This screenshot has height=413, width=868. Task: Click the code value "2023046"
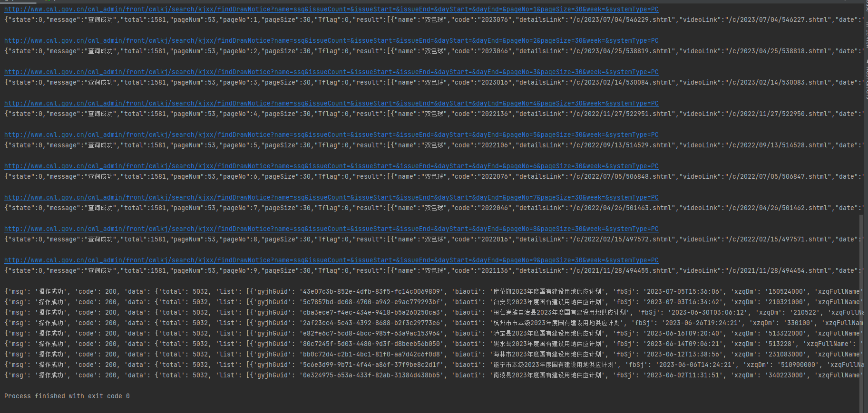pos(495,51)
